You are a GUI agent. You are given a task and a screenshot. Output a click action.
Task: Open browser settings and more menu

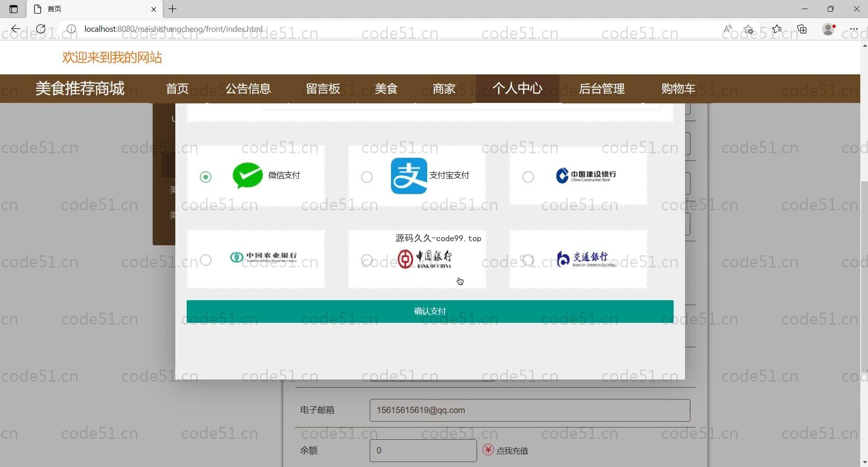pyautogui.click(x=854, y=29)
